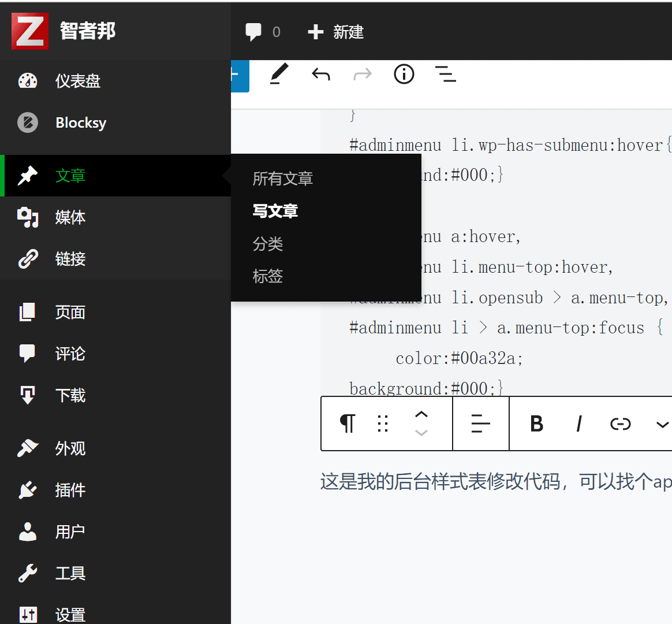Select 分类 from the 文章 submenu
This screenshot has height=624, width=672.
coord(268,244)
